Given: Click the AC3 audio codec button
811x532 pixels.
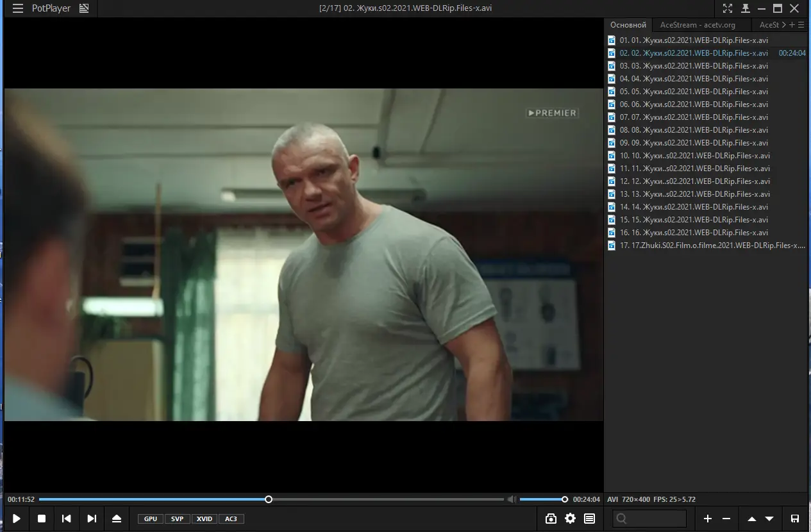Looking at the screenshot, I should click(x=231, y=519).
